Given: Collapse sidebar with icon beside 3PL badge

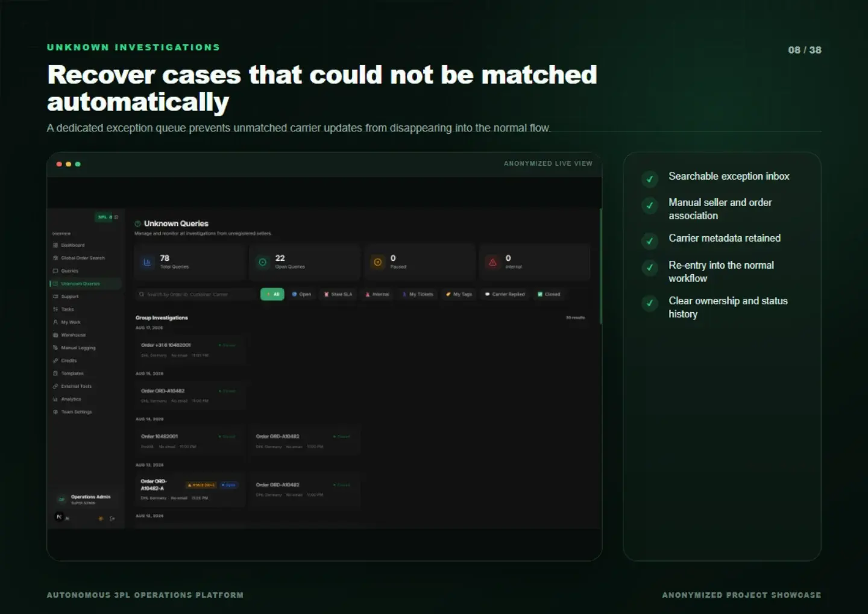Looking at the screenshot, I should coord(116,217).
